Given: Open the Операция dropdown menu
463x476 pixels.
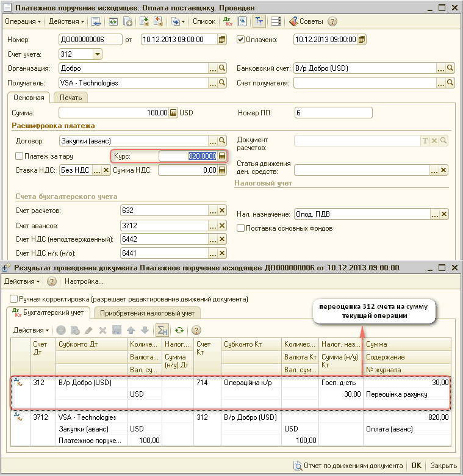Looking at the screenshot, I should pyautogui.click(x=23, y=21).
